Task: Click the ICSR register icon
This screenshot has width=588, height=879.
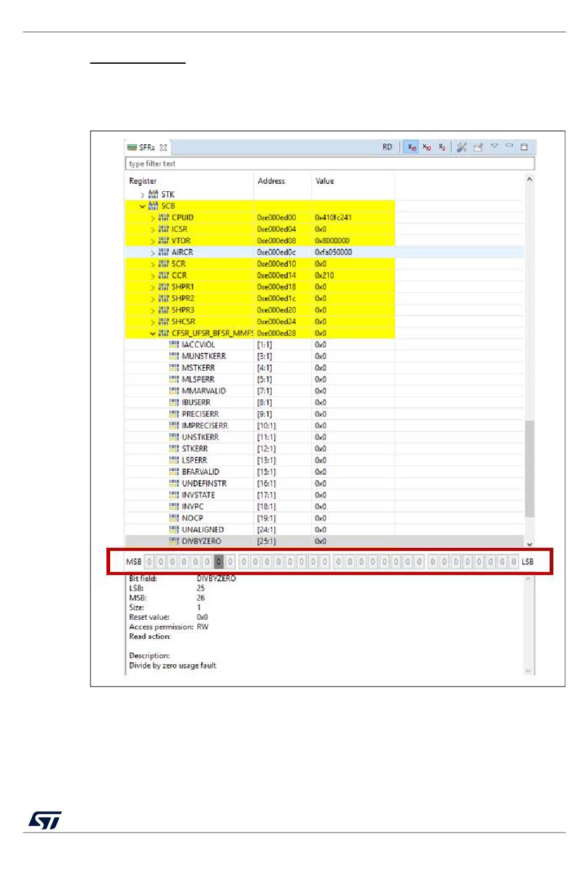Action: tap(163, 229)
